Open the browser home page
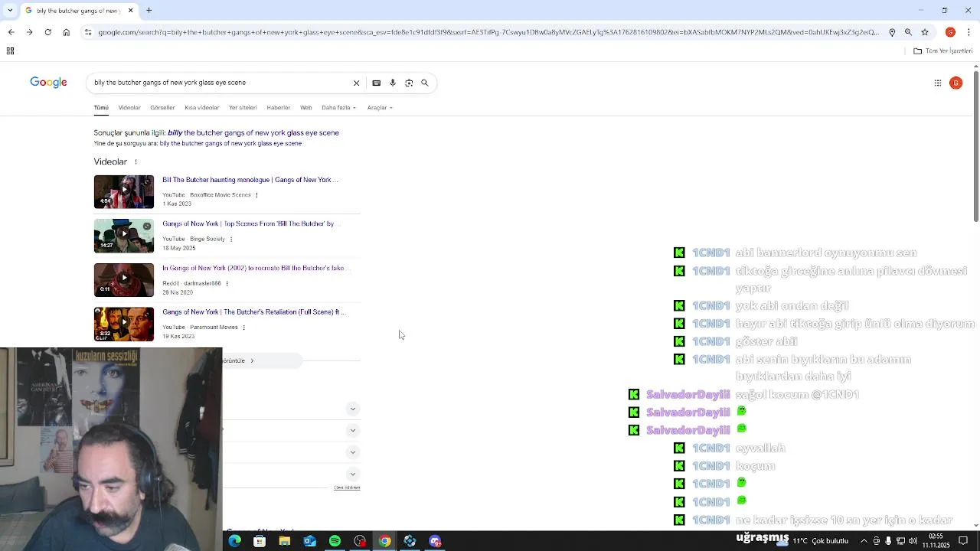This screenshot has width=980, height=551. tap(66, 32)
